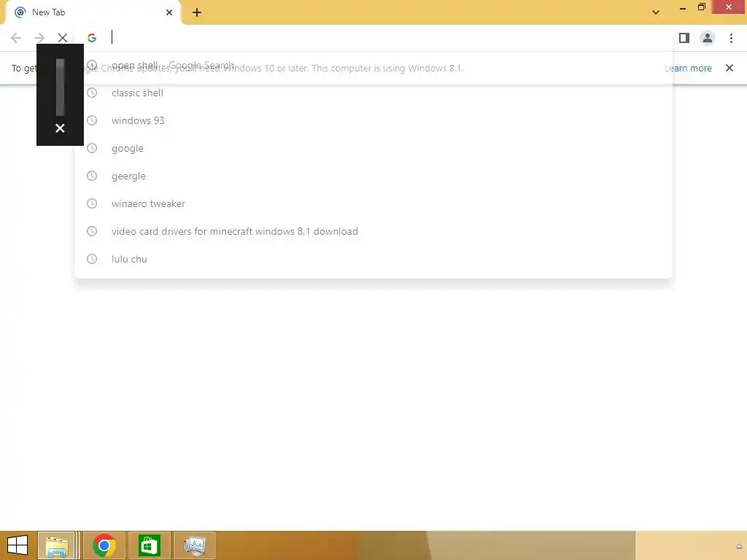The width and height of the screenshot is (747, 560).
Task: Select the 'google' suggestion
Action: pos(373,148)
